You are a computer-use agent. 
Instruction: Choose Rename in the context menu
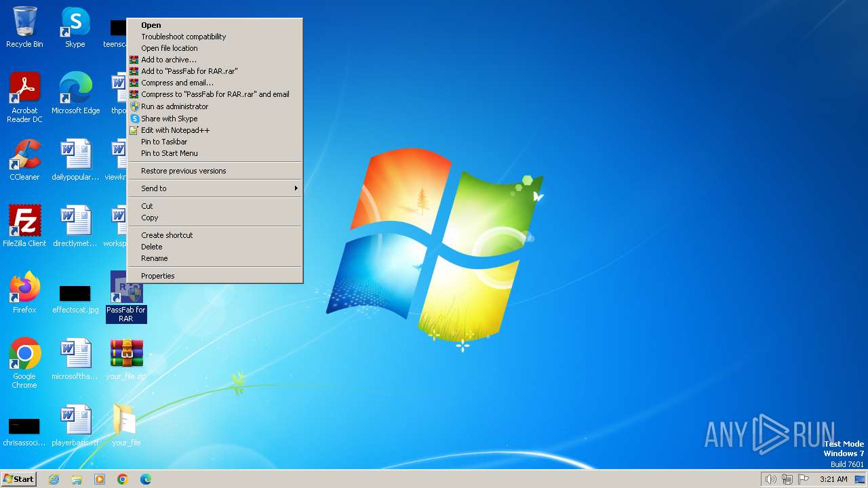tap(214, 258)
